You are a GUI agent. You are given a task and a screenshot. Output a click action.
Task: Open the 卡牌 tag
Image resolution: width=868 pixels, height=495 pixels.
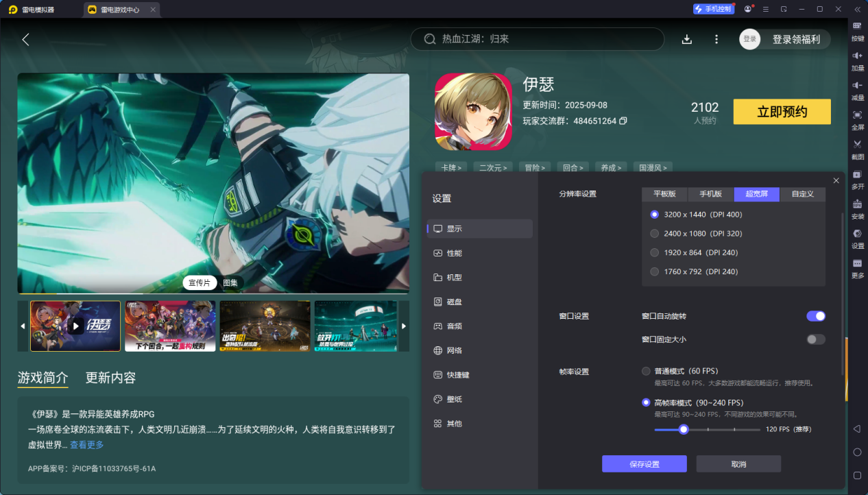pyautogui.click(x=450, y=167)
